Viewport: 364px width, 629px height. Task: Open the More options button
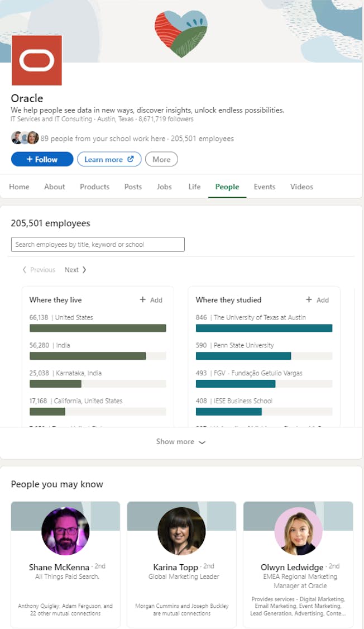161,159
